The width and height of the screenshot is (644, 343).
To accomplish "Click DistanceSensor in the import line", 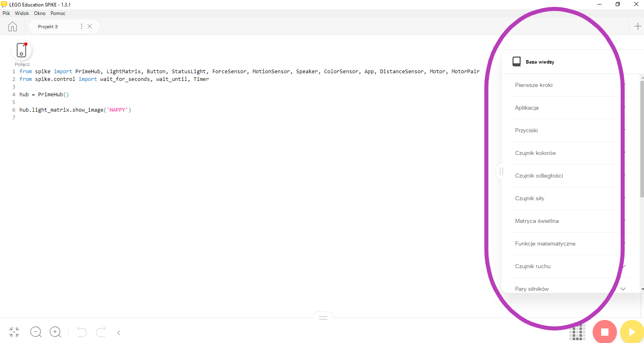I will point(402,72).
